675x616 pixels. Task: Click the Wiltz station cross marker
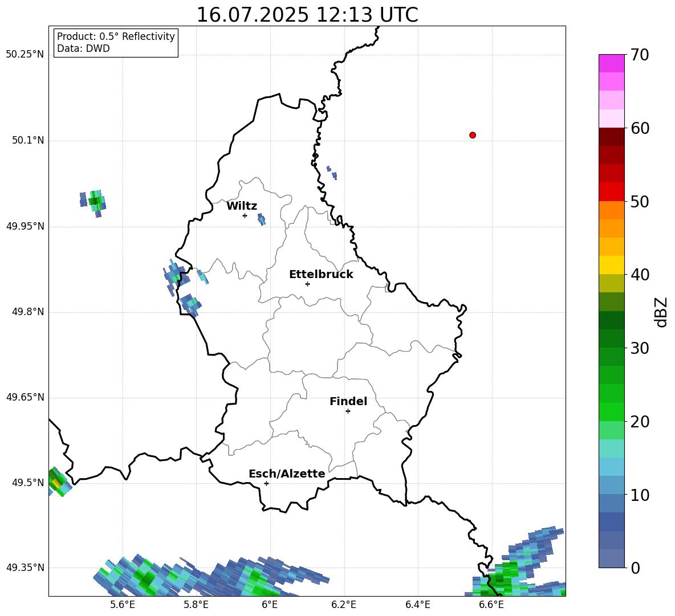[x=245, y=215]
